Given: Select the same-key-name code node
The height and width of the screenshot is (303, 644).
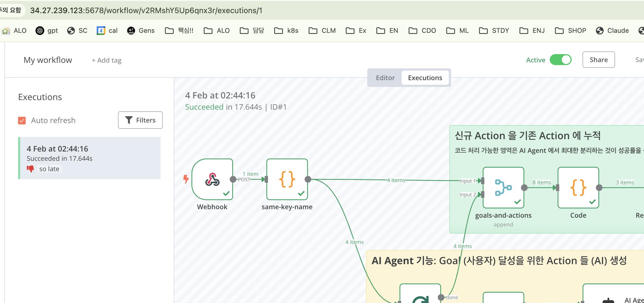Looking at the screenshot, I should (x=287, y=179).
